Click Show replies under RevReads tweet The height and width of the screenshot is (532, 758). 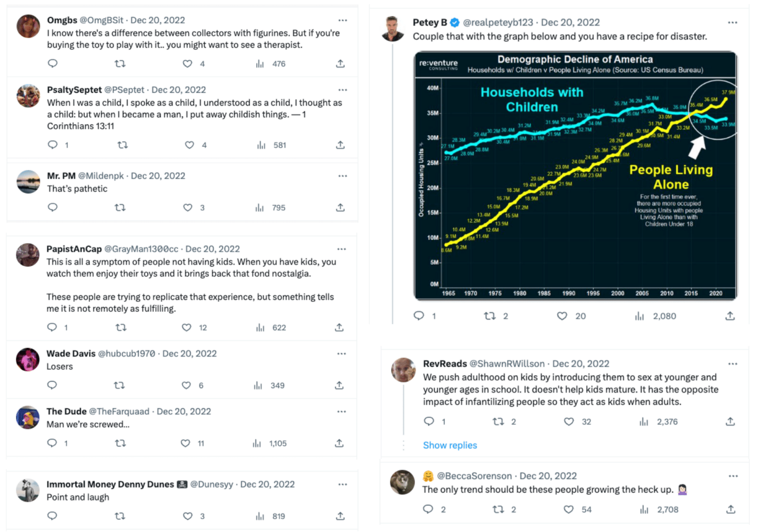[450, 445]
